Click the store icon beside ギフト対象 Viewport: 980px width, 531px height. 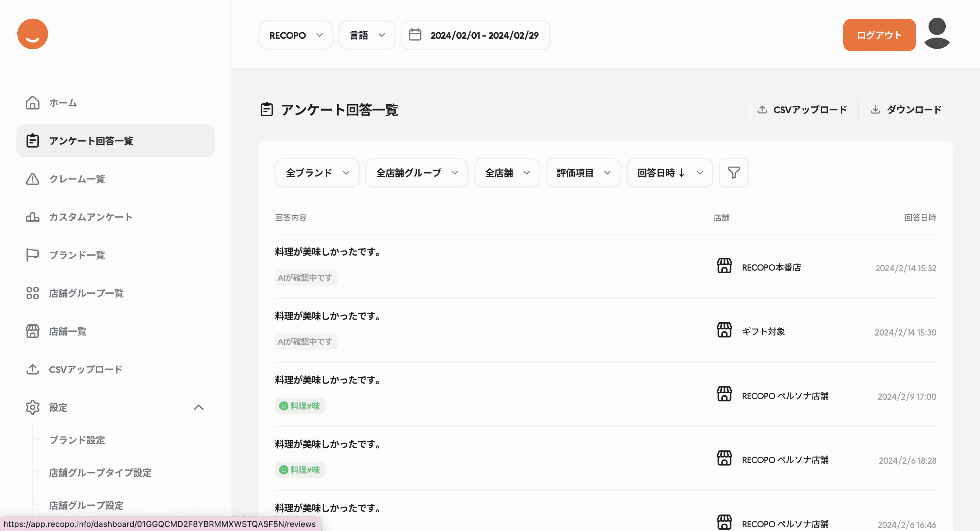724,330
